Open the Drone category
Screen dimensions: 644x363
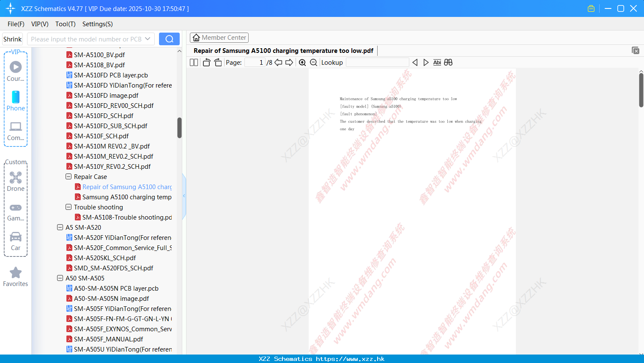[x=16, y=181]
